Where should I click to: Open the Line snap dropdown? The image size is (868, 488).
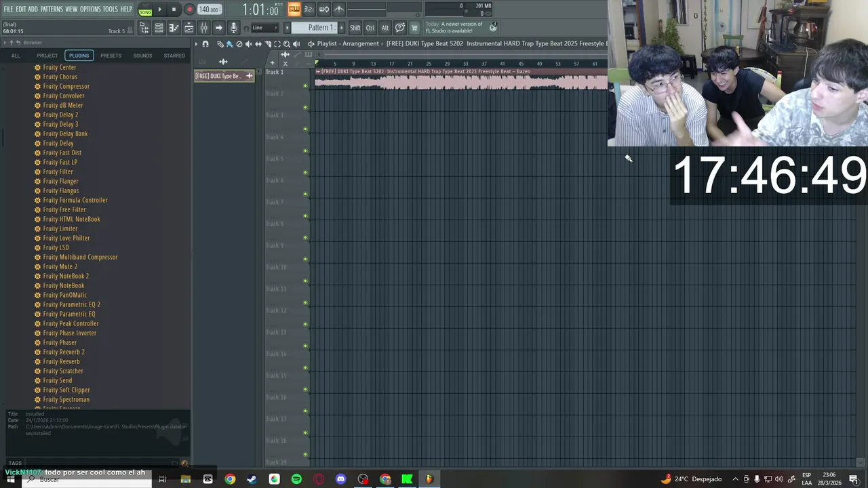tap(264, 28)
